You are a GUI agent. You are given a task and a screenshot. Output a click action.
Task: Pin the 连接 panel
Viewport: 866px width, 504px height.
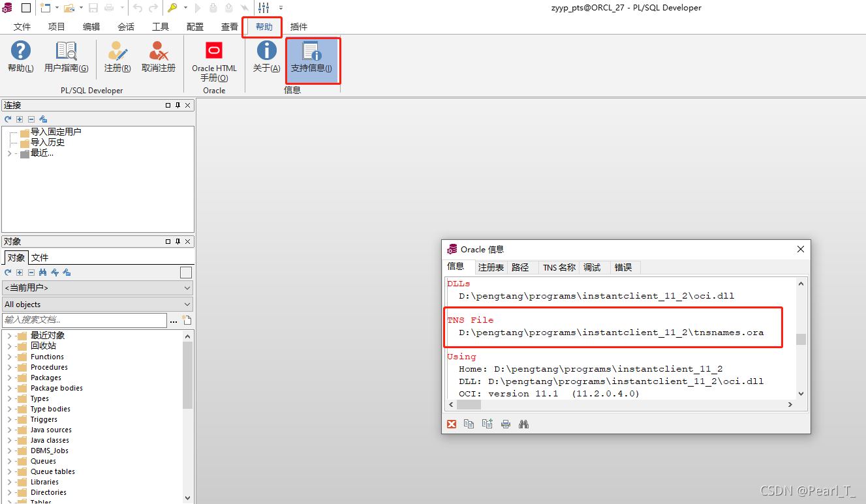(178, 105)
